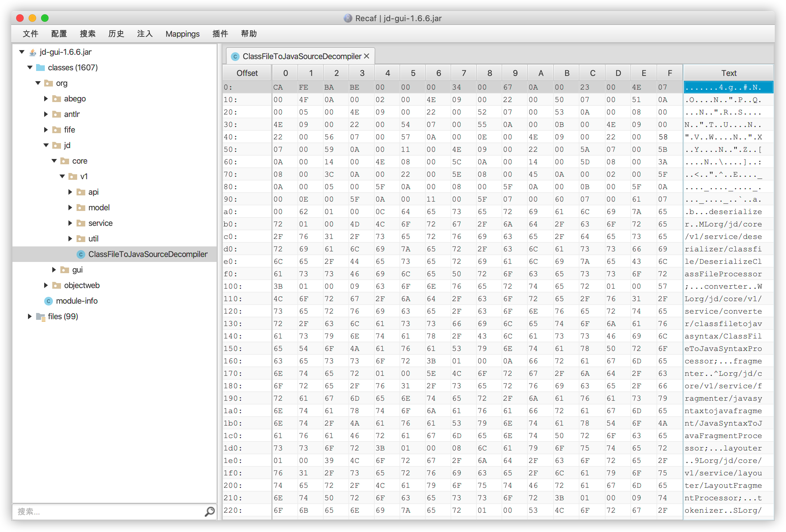Click the jar file icon for jd-gui-1.6.6.jar

pos(32,52)
